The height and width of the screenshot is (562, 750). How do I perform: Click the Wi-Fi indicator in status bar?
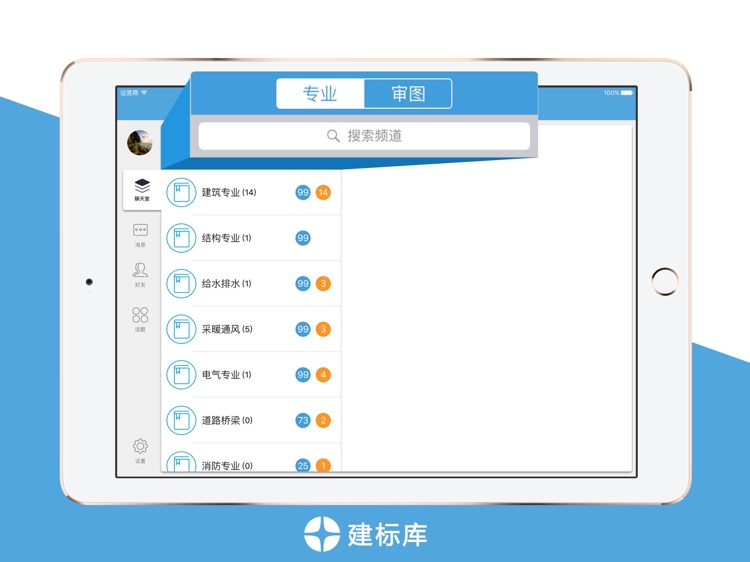click(x=144, y=92)
